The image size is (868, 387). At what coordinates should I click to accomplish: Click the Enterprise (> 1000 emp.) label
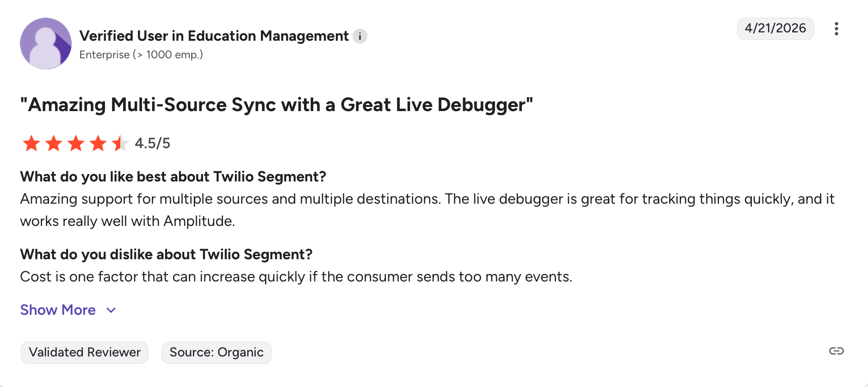(x=141, y=55)
